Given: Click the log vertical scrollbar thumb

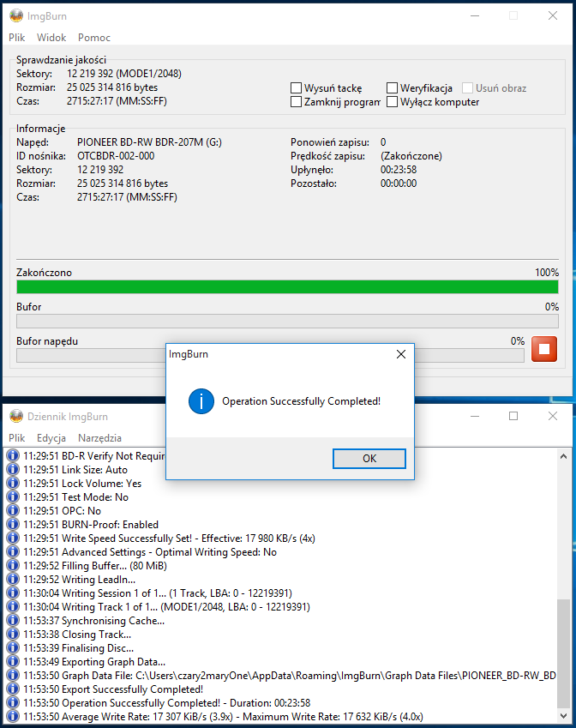Looking at the screenshot, I should [563, 653].
